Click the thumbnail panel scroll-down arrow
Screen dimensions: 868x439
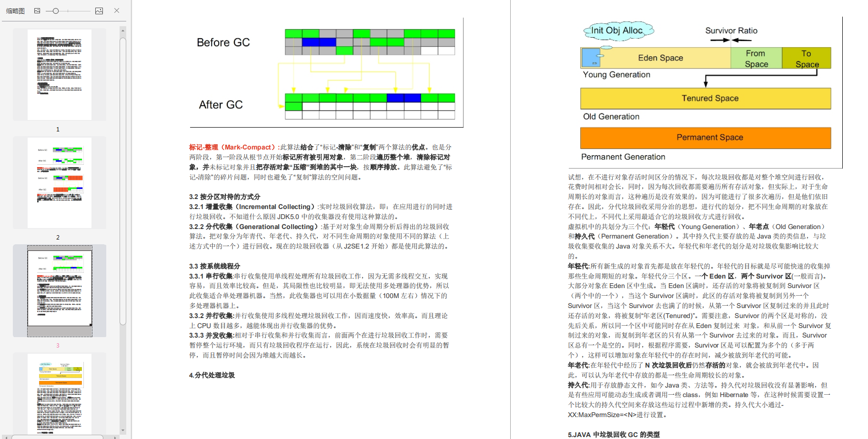[123, 430]
